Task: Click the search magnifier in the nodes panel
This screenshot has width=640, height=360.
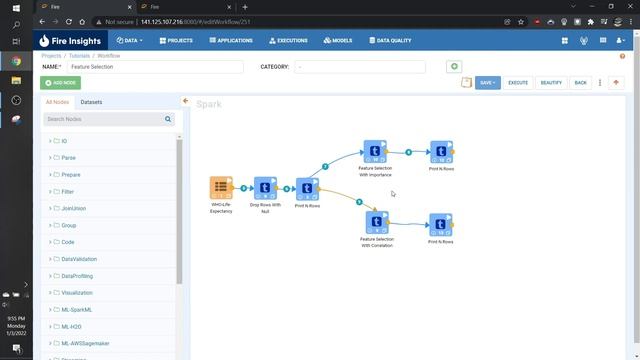Action: 168,119
